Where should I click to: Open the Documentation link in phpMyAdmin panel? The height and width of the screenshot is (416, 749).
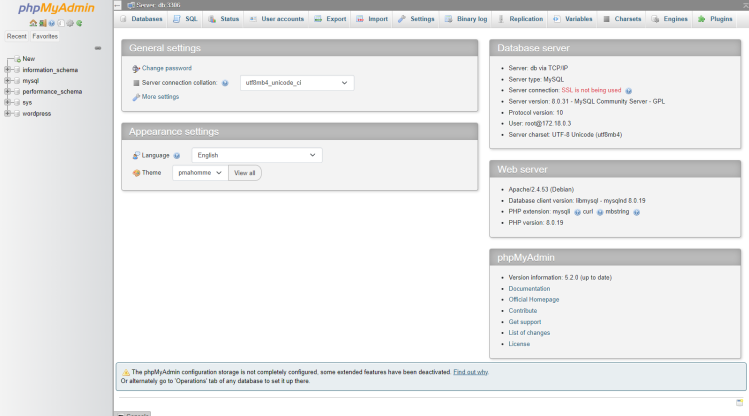(x=529, y=288)
